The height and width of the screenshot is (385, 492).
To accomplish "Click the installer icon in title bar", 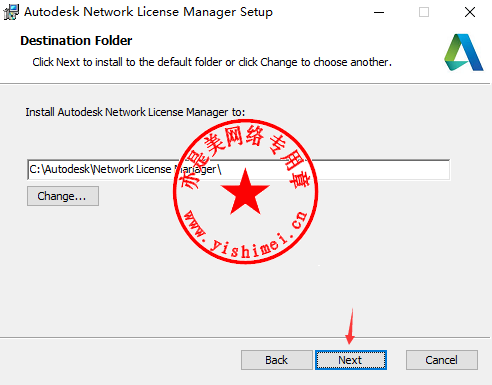I will (11, 12).
